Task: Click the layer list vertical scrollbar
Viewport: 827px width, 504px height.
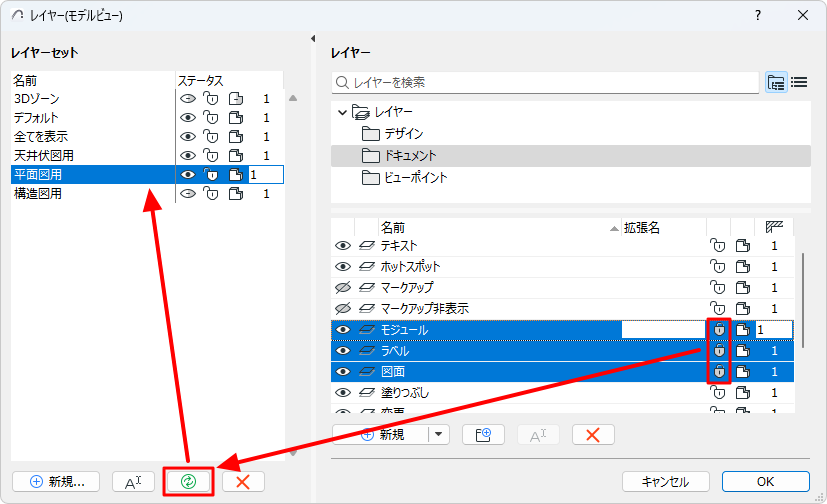Action: [x=803, y=300]
